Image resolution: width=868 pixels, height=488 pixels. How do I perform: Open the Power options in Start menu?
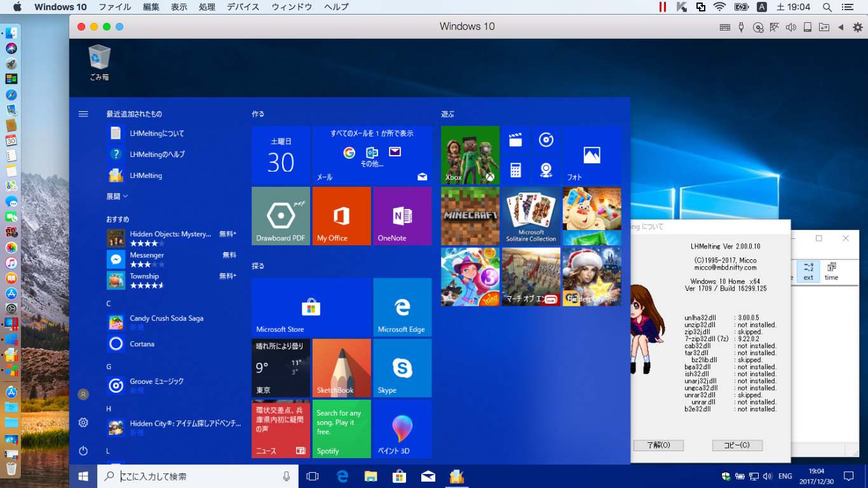point(83,451)
